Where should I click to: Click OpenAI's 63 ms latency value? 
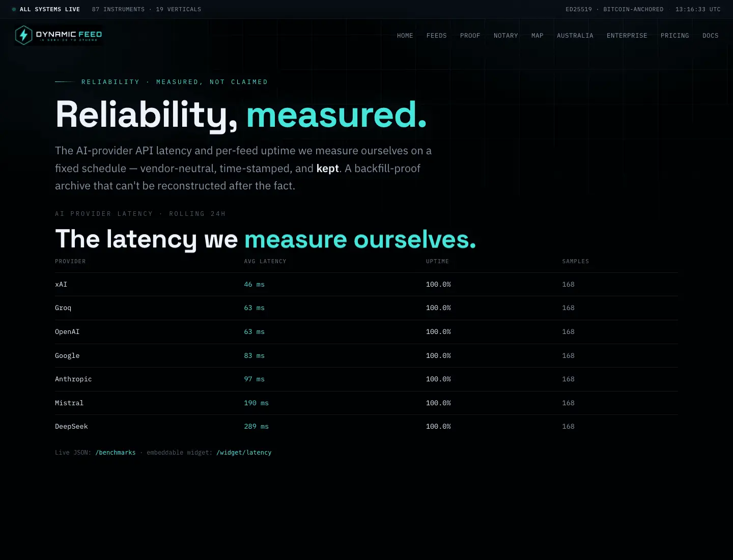tap(254, 332)
